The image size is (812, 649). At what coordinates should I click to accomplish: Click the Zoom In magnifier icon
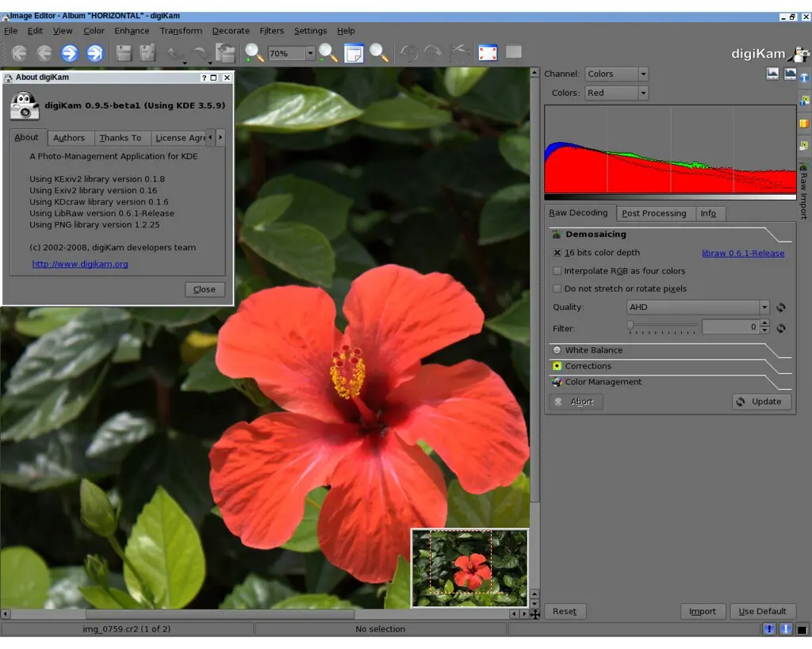coord(254,53)
